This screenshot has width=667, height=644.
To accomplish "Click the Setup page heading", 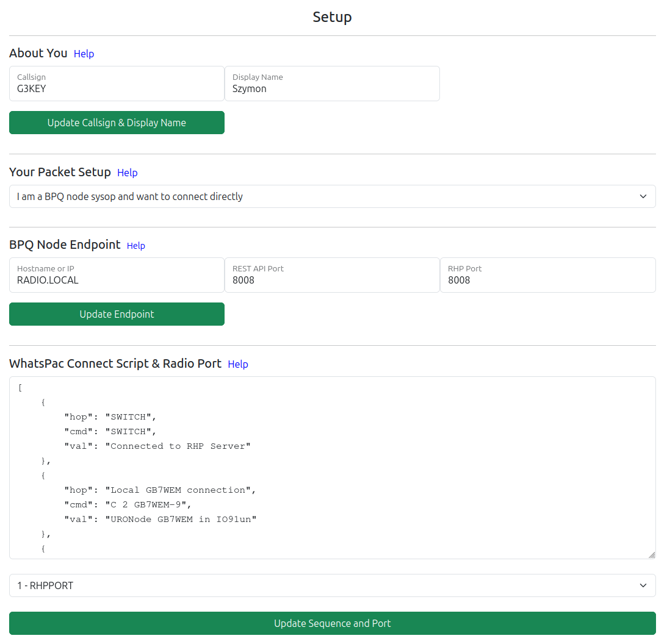I will coord(332,17).
